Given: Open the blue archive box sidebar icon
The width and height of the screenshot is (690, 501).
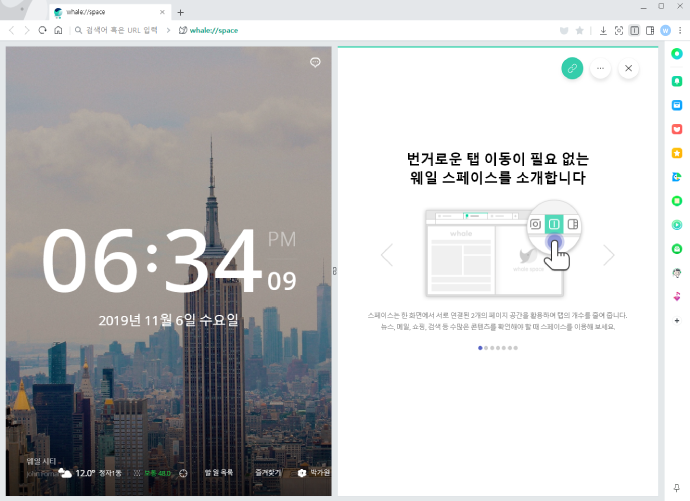Looking at the screenshot, I should pyautogui.click(x=677, y=105).
